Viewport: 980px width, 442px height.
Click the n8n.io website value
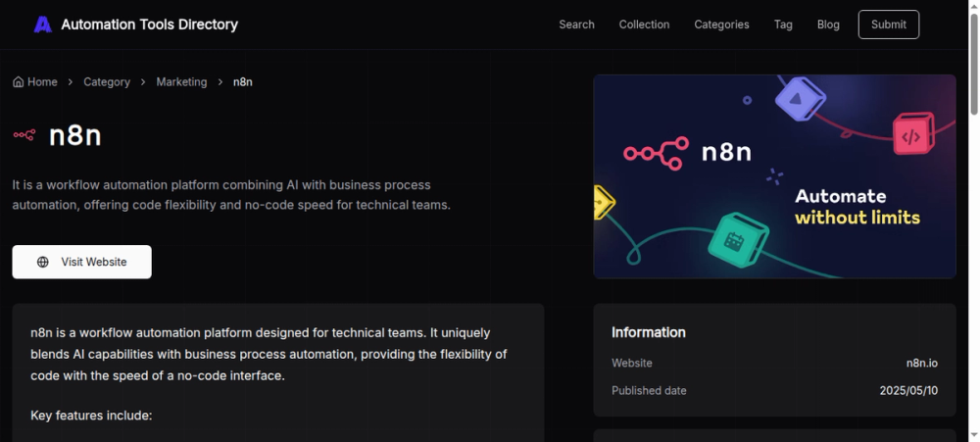pos(921,364)
